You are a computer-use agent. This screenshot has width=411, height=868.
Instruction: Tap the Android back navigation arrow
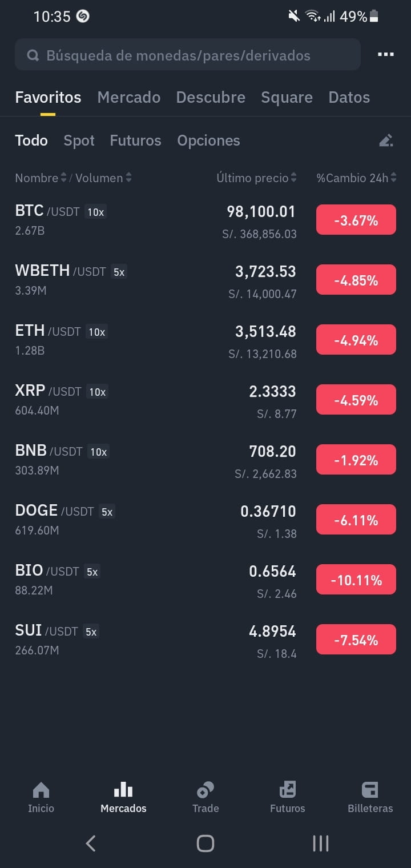[90, 843]
